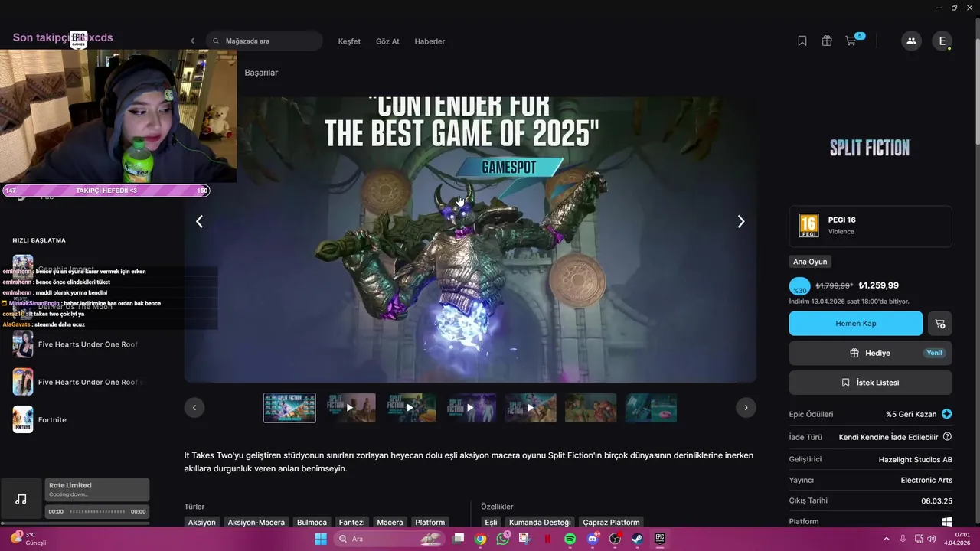
Task: Select the Platform genre tag
Action: point(430,522)
